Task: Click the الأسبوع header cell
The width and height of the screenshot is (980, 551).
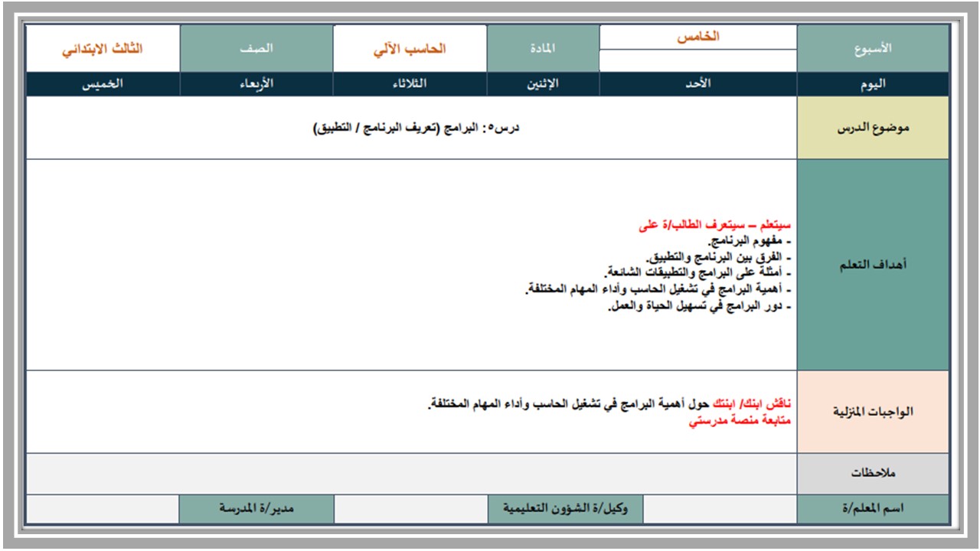Action: tap(874, 48)
